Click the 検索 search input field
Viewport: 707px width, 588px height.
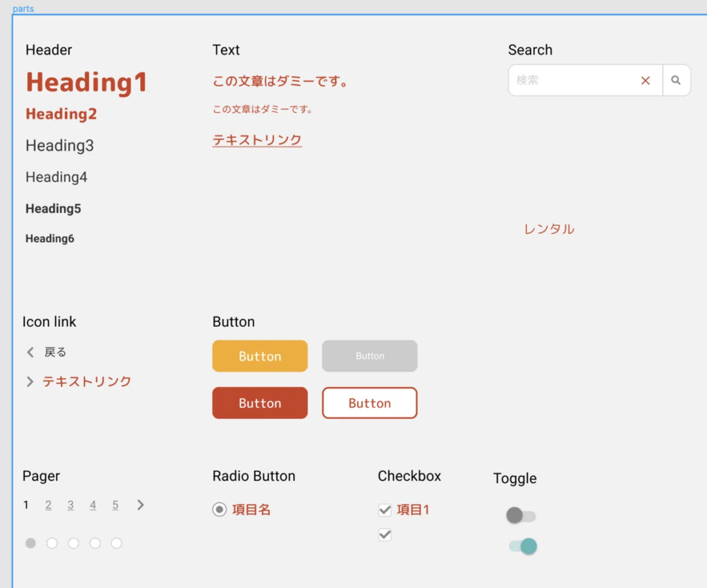coord(573,81)
